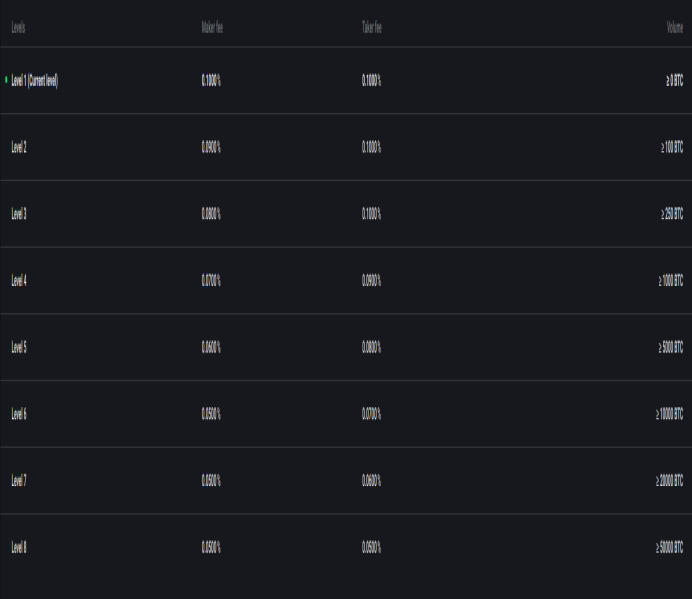Image resolution: width=692 pixels, height=599 pixels.
Task: Click the ≥ 0 BTC volume value
Action: [675, 80]
